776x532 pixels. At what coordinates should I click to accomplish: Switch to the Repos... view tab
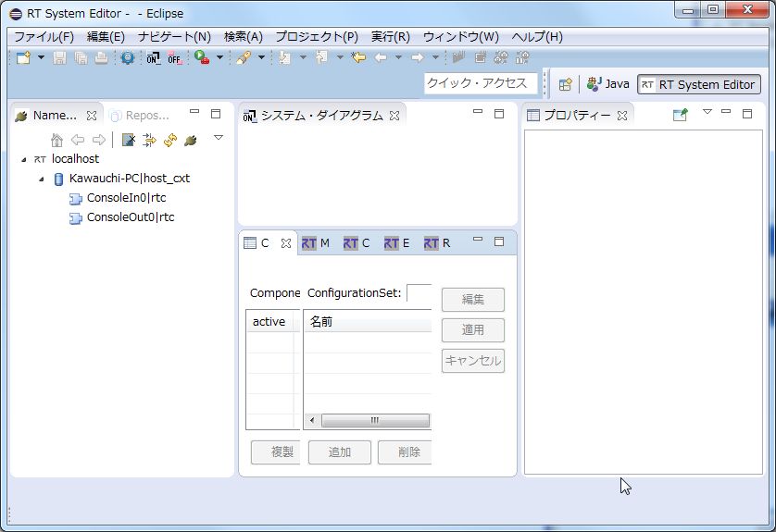141,116
